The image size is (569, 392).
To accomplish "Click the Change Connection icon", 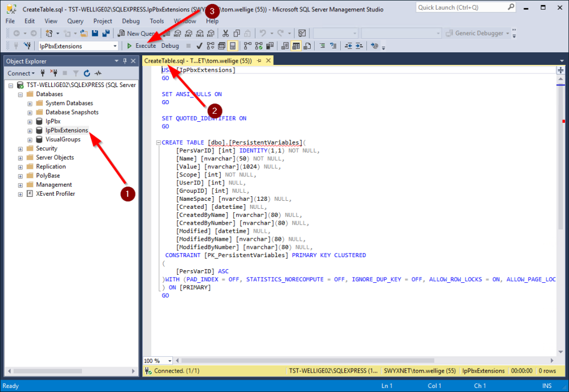I will [x=27, y=46].
